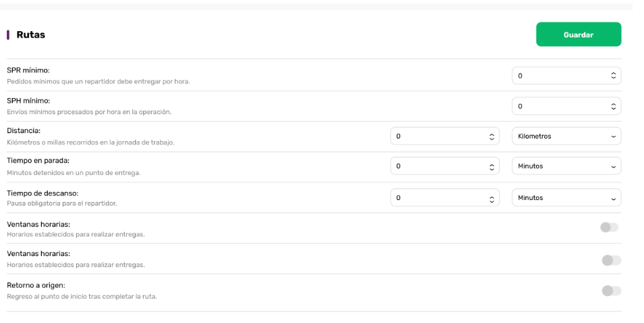Image resolution: width=644 pixels, height=323 pixels.
Task: Click the green Guardar button
Action: point(579,34)
